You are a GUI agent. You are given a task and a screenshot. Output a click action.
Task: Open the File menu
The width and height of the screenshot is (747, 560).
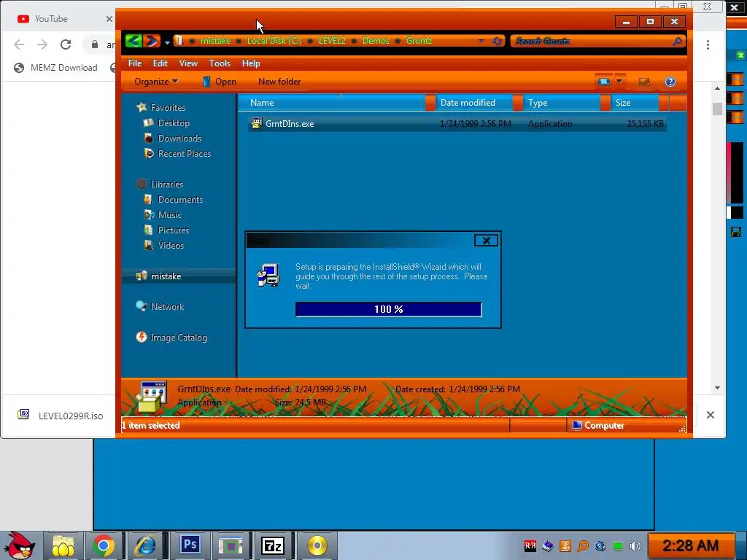[135, 63]
